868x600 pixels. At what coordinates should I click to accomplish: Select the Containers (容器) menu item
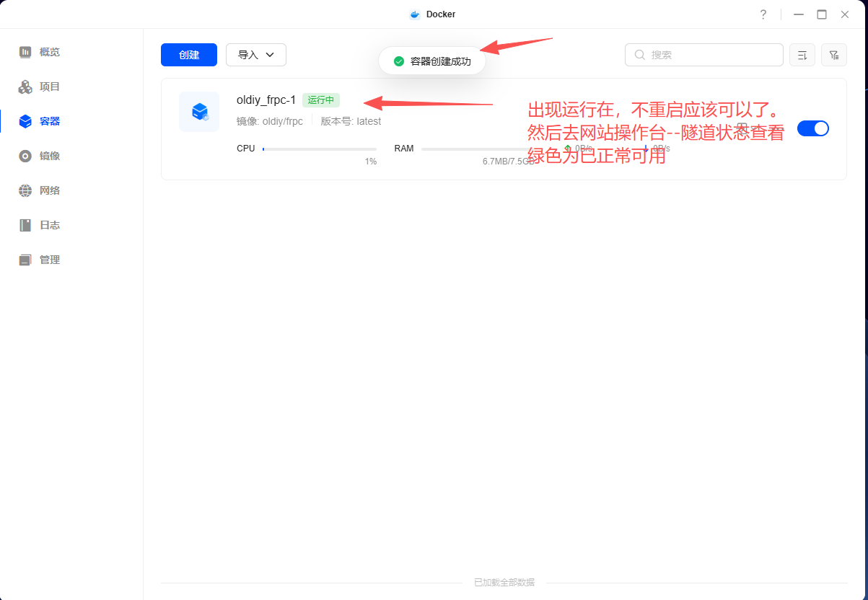pyautogui.click(x=50, y=121)
